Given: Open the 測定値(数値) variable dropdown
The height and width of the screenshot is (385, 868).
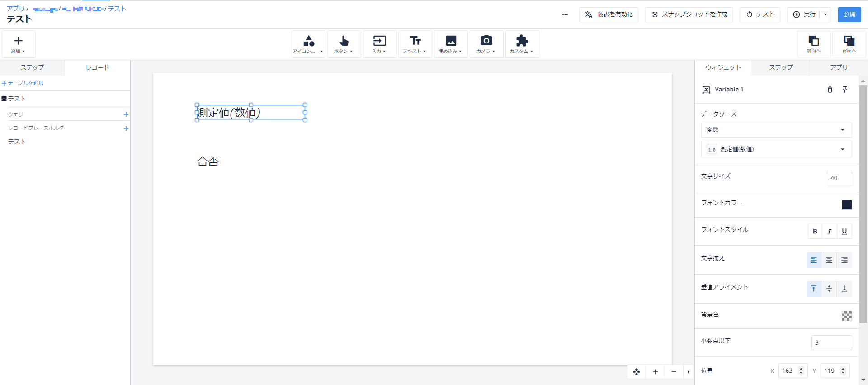Looking at the screenshot, I should pyautogui.click(x=776, y=149).
